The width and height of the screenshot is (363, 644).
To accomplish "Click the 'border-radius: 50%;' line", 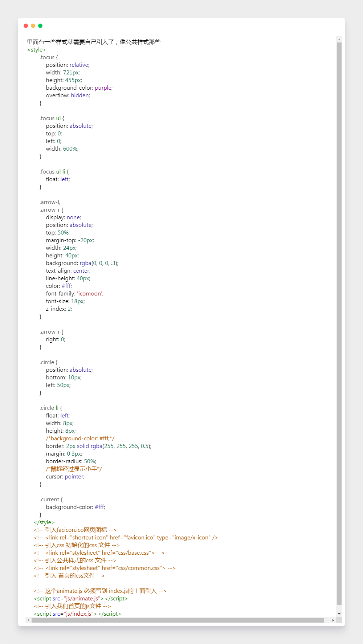I will (x=71, y=461).
